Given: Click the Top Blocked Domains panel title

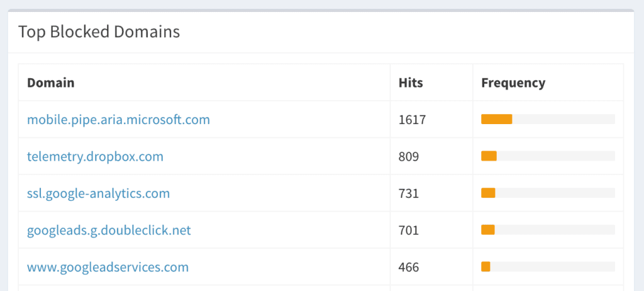Looking at the screenshot, I should click(x=99, y=31).
